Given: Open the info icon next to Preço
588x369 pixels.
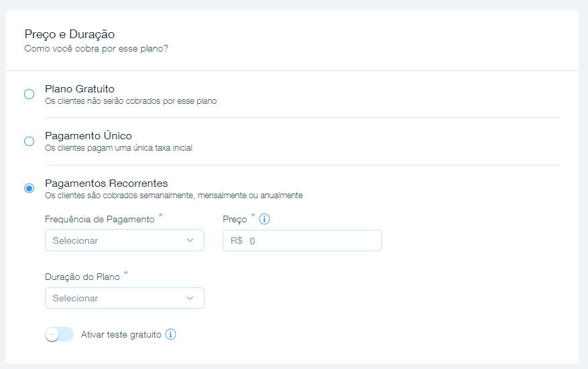Looking at the screenshot, I should coord(264,219).
